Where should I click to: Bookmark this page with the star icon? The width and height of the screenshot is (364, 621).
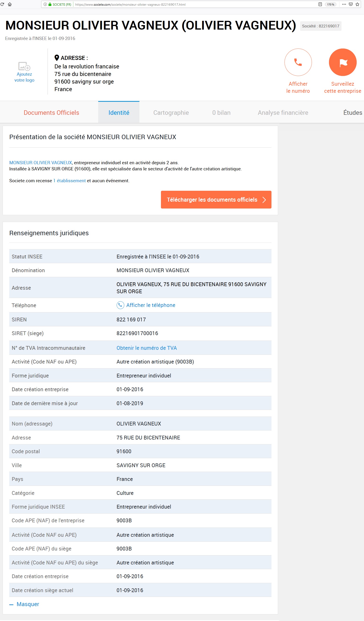[x=357, y=4]
